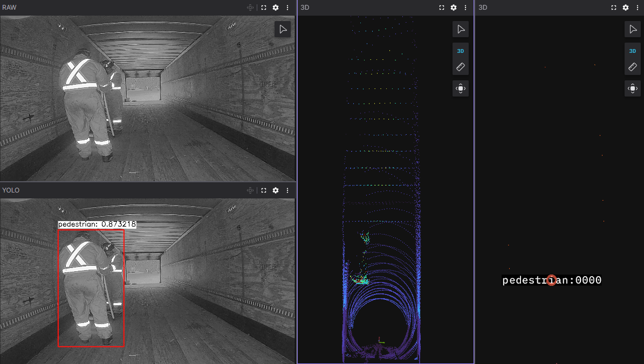
Task: Fullscreen the RAW image panel
Action: (264, 8)
